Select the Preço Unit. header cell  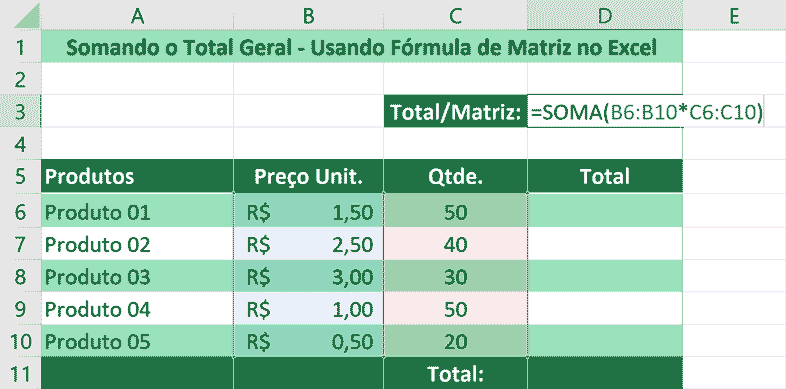308,176
